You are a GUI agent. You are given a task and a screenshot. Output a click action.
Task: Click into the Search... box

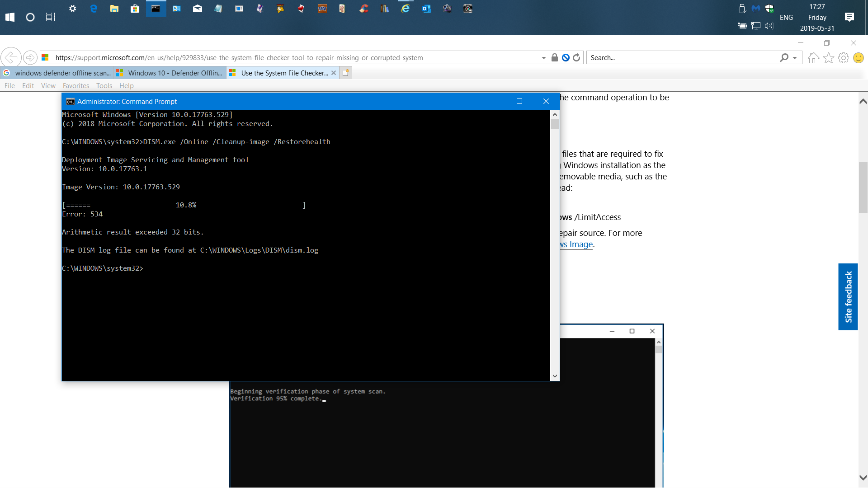coord(683,58)
